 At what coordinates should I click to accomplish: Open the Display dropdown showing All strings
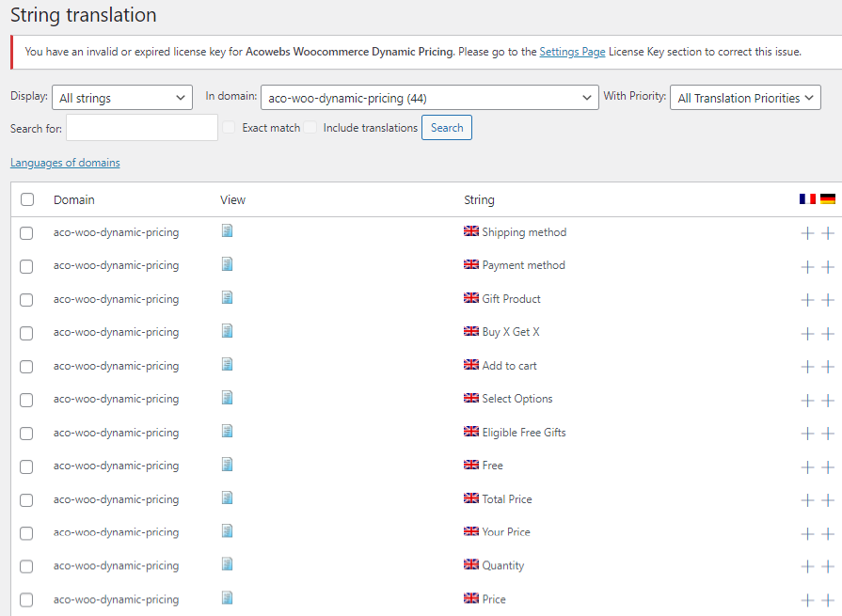tap(122, 98)
